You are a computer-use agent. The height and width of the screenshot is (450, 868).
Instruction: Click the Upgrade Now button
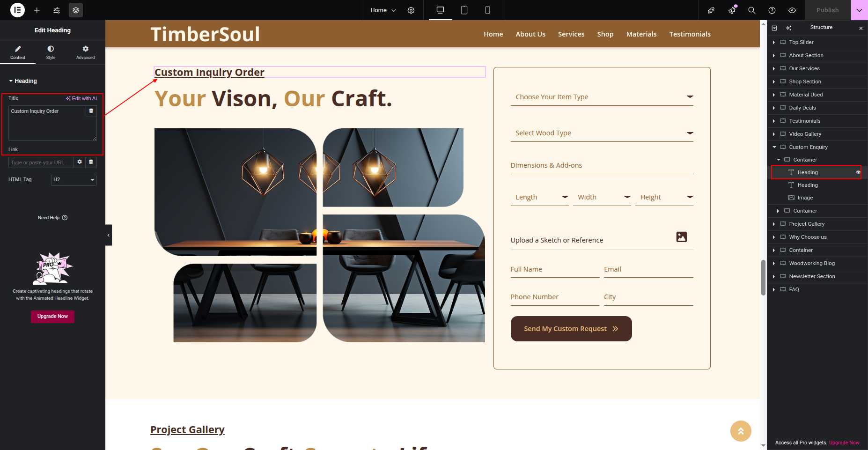coord(52,317)
